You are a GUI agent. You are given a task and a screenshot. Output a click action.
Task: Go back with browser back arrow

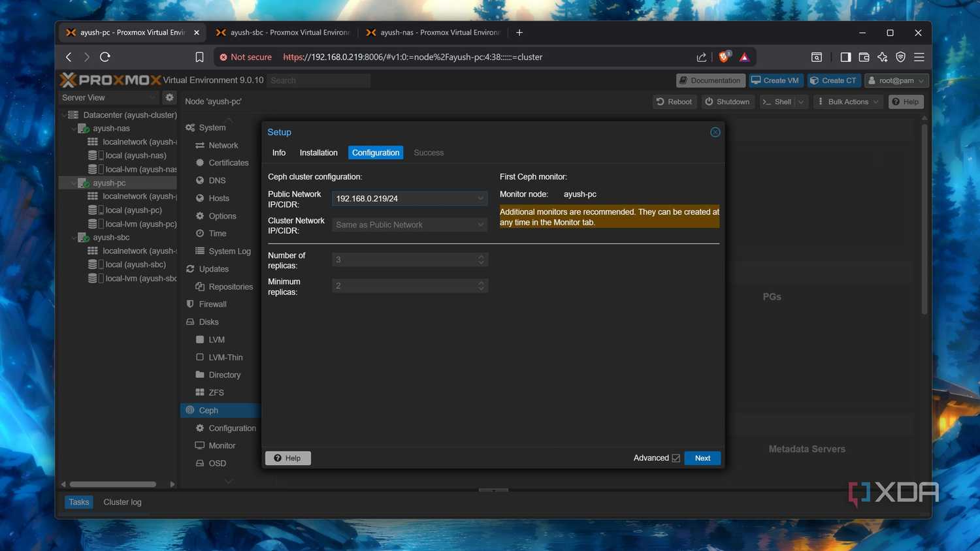(x=69, y=57)
